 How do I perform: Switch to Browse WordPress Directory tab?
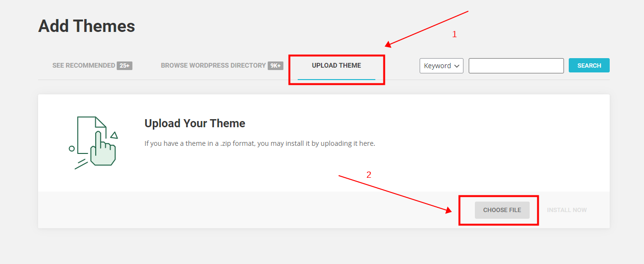pyautogui.click(x=222, y=65)
